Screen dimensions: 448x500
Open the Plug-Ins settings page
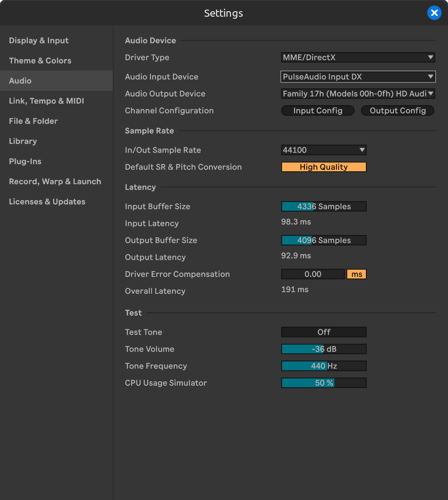[x=25, y=161]
